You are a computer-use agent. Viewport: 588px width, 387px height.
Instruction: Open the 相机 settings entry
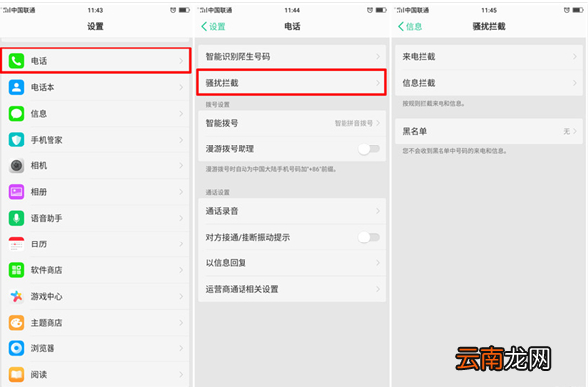pyautogui.click(x=95, y=165)
